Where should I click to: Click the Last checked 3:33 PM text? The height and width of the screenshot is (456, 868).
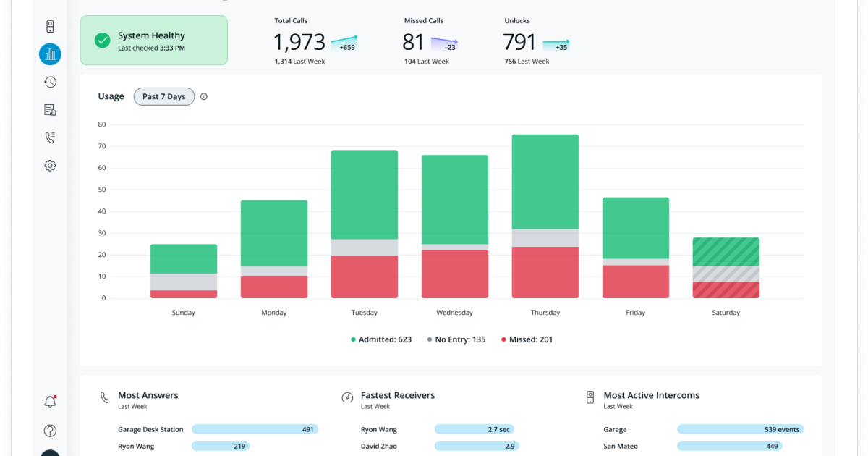point(152,48)
